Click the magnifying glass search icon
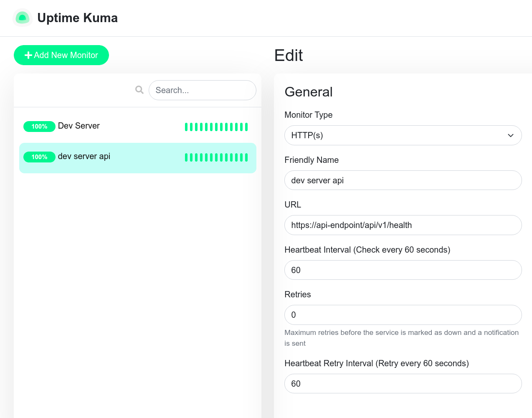The height and width of the screenshot is (418, 532). click(139, 90)
